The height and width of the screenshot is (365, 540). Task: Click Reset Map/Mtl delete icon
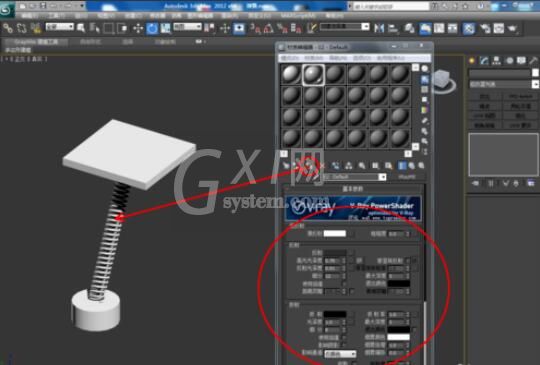pyautogui.click(x=322, y=166)
